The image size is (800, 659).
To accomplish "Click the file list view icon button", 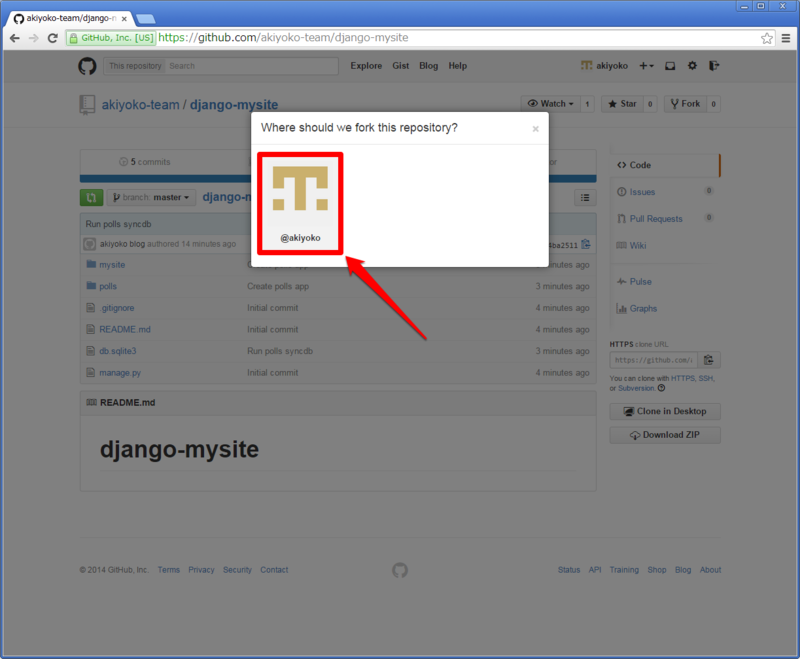I will [585, 197].
